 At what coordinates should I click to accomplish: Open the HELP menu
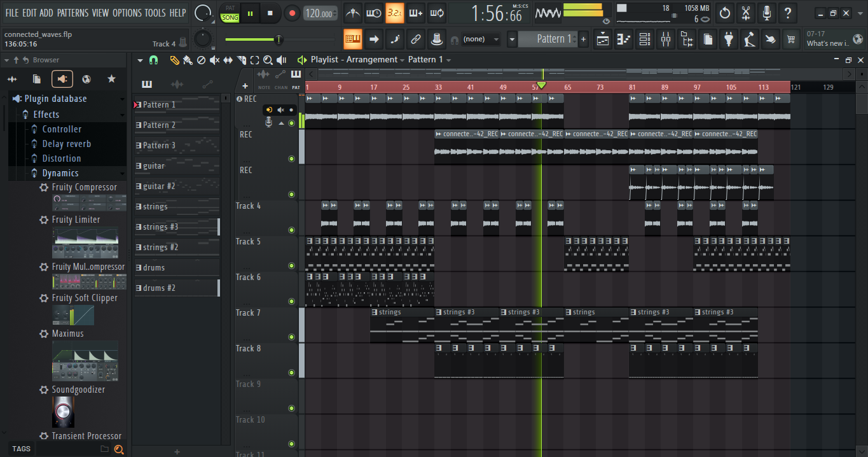[x=177, y=13]
